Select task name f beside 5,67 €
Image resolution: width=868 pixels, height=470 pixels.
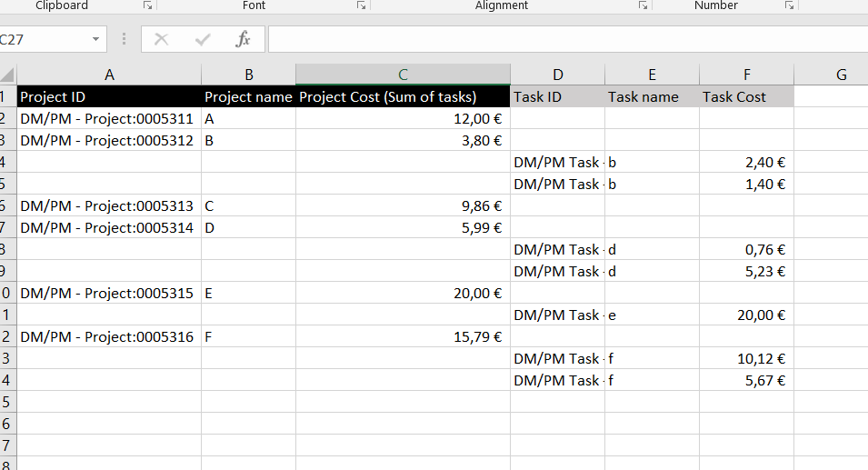[x=652, y=380]
